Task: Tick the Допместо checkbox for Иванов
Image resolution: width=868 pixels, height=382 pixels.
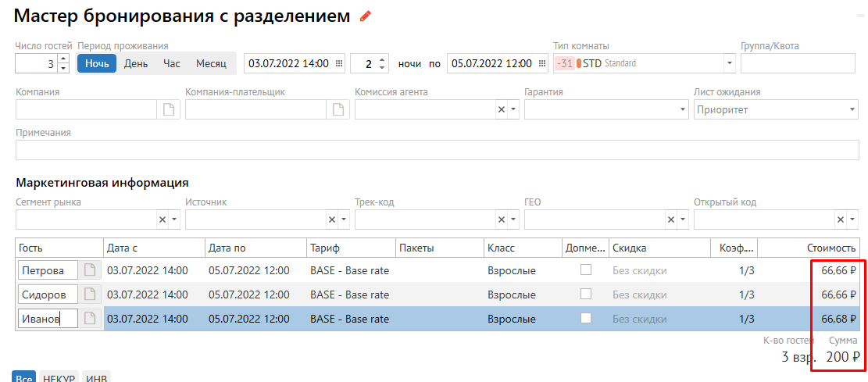Action: tap(585, 318)
